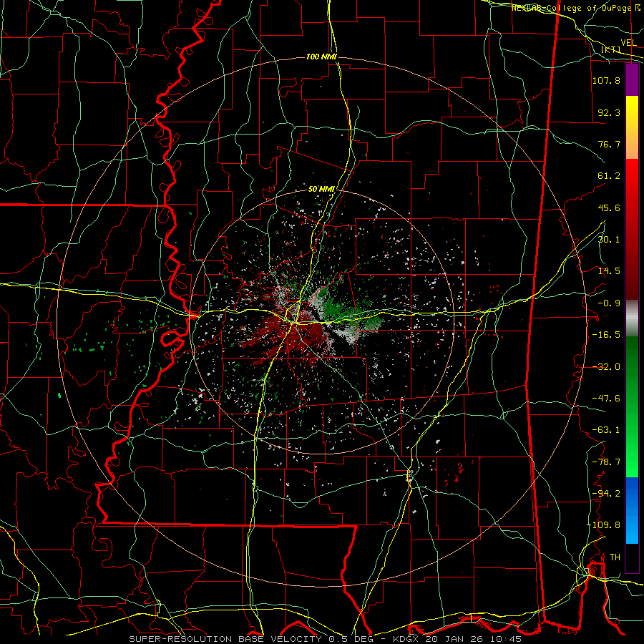The width and height of the screenshot is (644, 644).
Task: Click the 30.1 scale value
Action: pyautogui.click(x=609, y=240)
